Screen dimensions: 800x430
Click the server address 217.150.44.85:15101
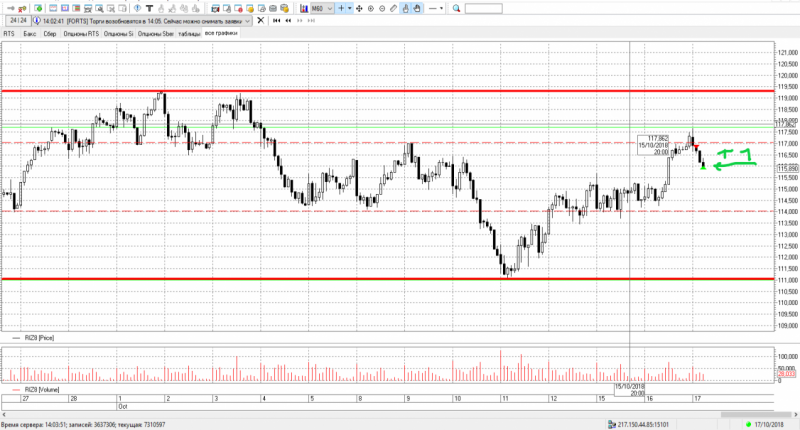point(643,424)
